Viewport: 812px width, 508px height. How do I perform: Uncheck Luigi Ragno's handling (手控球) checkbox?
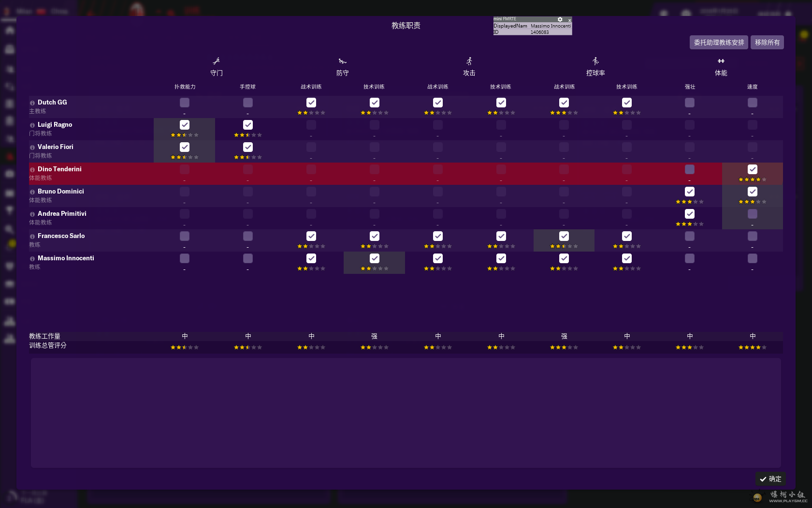(x=247, y=125)
